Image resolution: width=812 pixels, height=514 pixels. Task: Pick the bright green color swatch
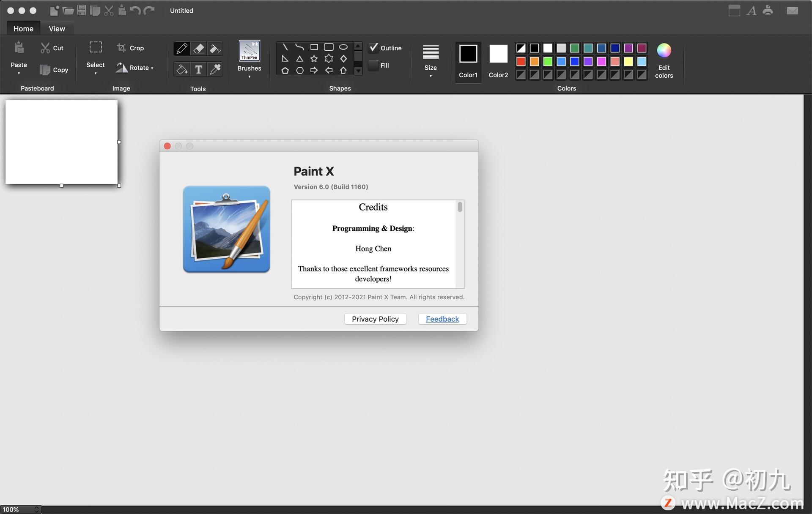(548, 62)
